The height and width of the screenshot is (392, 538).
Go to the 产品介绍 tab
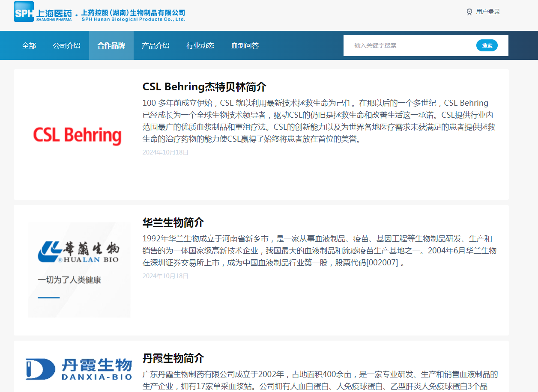pos(156,45)
